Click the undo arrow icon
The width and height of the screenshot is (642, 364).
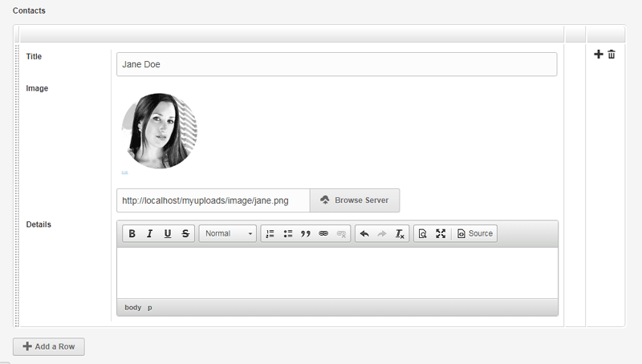click(x=364, y=233)
